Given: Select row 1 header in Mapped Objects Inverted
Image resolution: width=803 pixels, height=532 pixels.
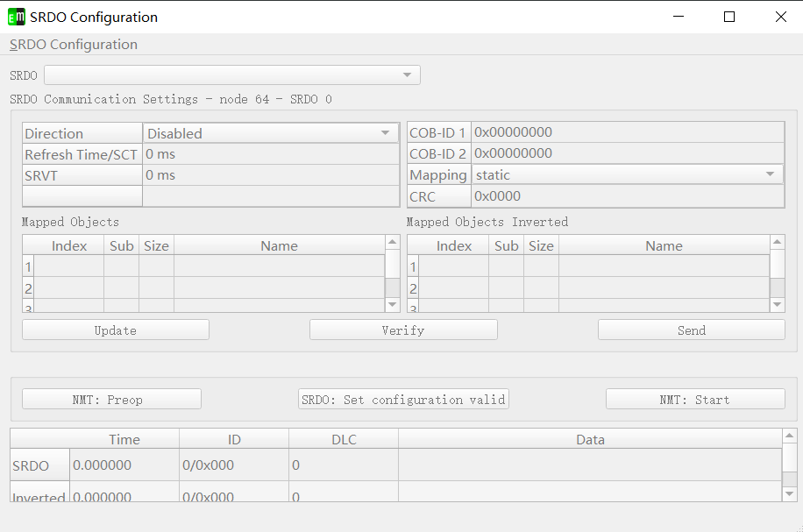Looking at the screenshot, I should point(413,266).
